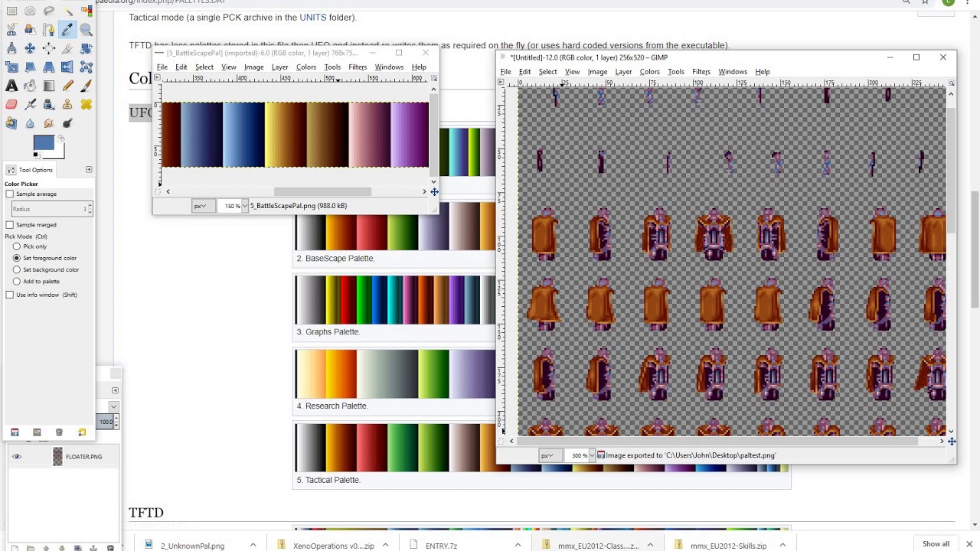Image resolution: width=980 pixels, height=551 pixels.
Task: Select the Perspective Clone tool
Action: click(x=11, y=122)
